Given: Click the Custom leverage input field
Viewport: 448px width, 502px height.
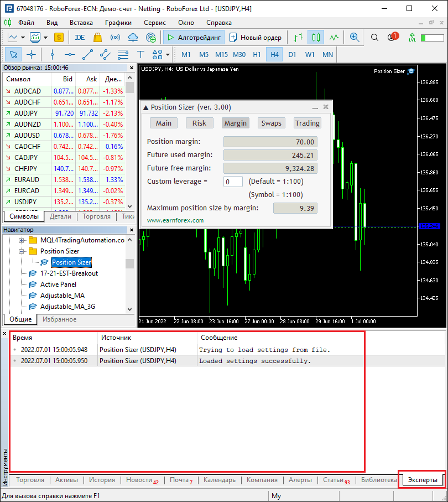Looking at the screenshot, I should click(233, 182).
